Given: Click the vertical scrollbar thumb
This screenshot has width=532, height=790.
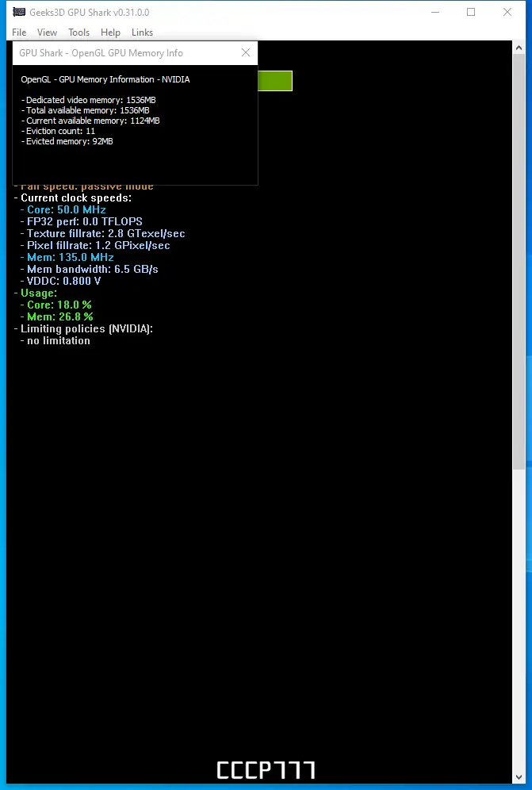Looking at the screenshot, I should point(519,261).
